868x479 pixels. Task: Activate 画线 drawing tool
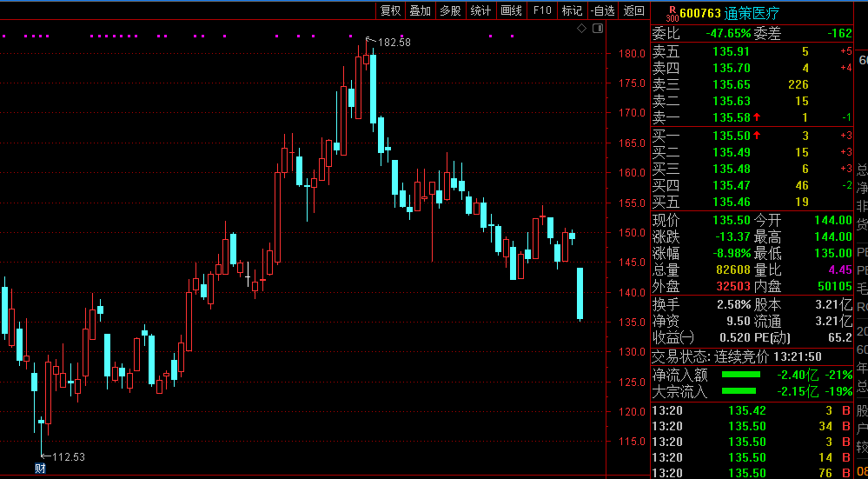[x=511, y=10]
